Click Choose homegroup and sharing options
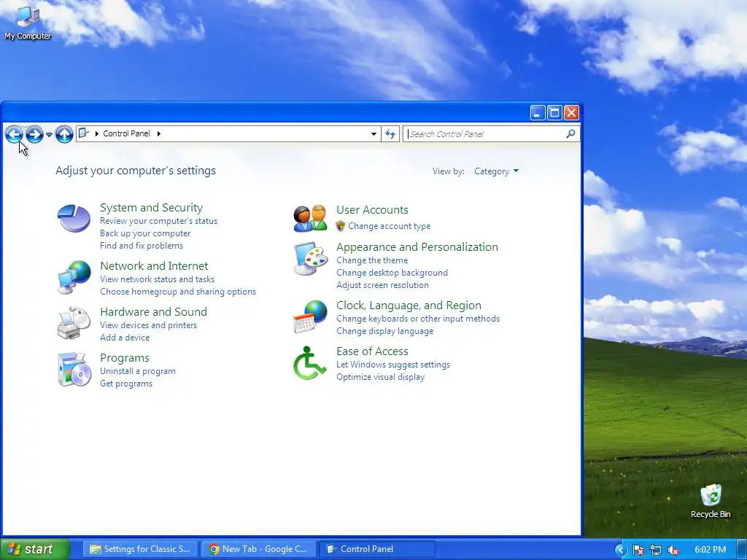This screenshot has width=747, height=560. click(x=178, y=292)
